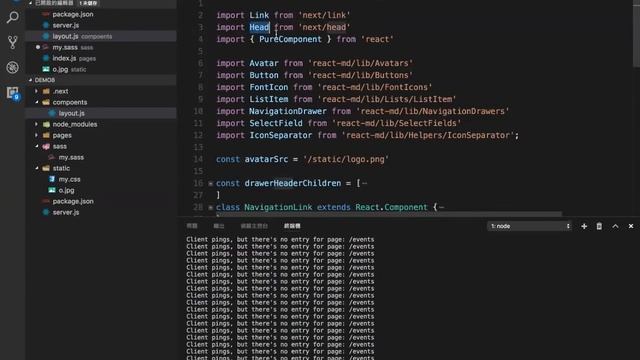Open layout.js under the compoents folder

[x=102, y=113]
